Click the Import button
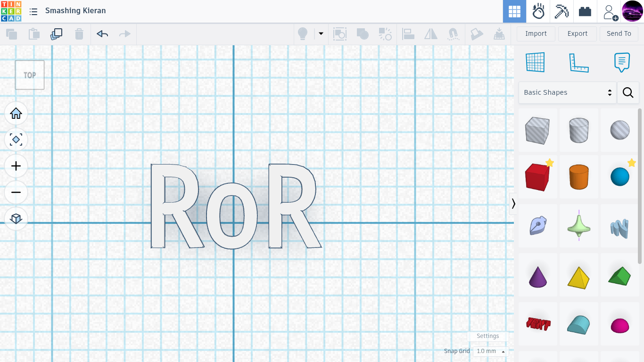Screen dimensions: 644x362 point(536,33)
